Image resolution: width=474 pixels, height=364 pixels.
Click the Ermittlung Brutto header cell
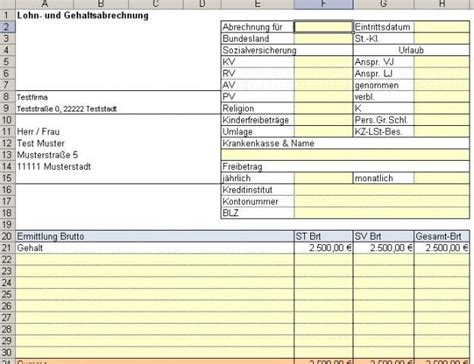155,236
